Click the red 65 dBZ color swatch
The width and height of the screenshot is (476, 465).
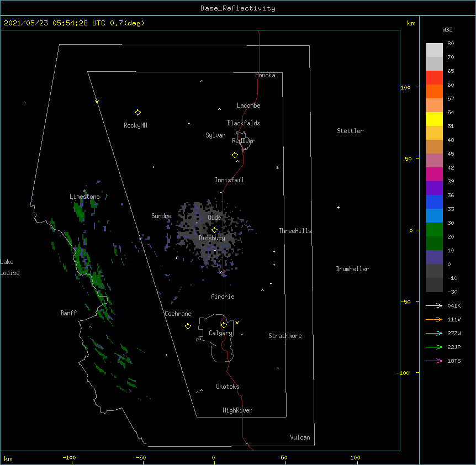434,78
